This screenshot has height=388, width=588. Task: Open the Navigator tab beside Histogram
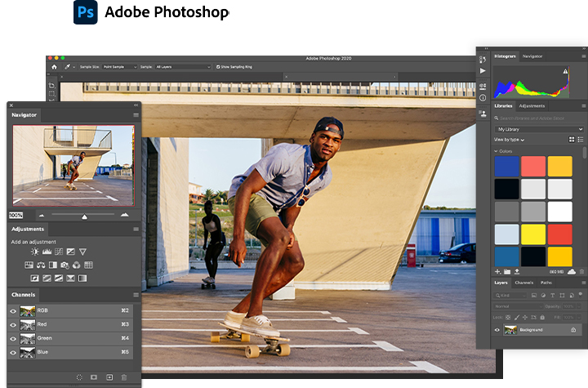click(532, 56)
